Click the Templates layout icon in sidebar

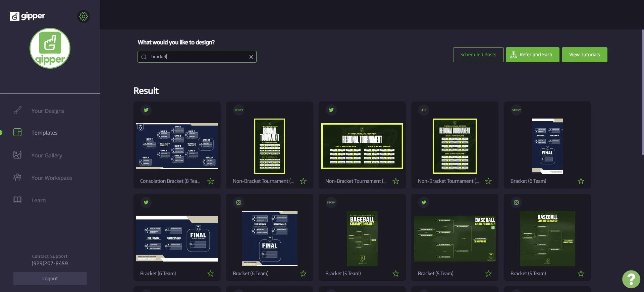pos(17,132)
